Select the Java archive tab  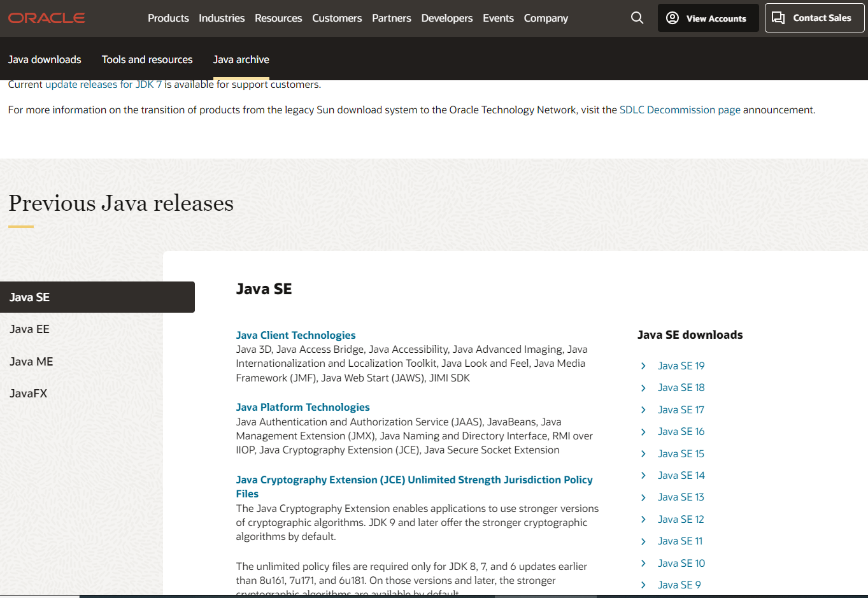(241, 59)
